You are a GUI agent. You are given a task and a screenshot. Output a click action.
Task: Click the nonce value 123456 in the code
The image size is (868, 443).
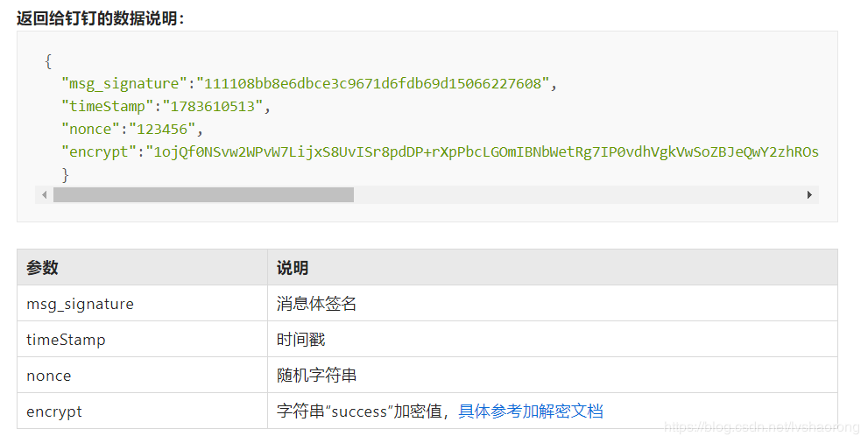162,129
